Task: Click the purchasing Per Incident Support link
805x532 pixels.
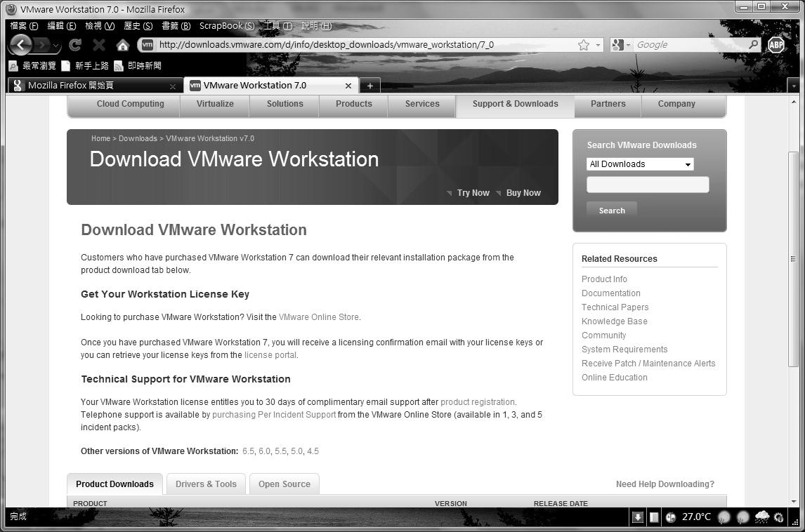Action: 274,415
